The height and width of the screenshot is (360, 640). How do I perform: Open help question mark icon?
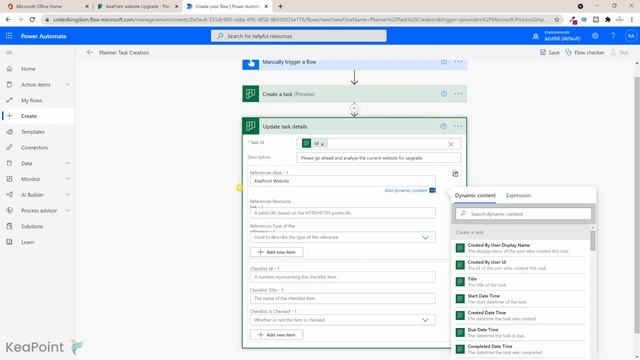[x=613, y=36]
